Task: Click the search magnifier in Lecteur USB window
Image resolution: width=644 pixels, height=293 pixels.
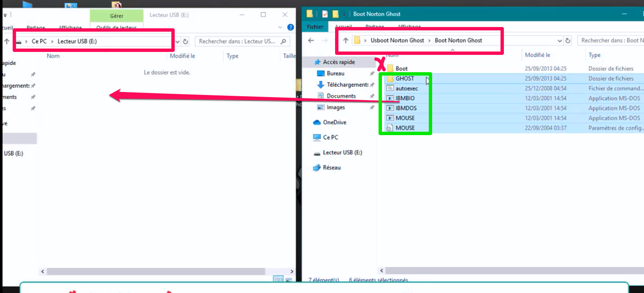Action: pos(283,41)
